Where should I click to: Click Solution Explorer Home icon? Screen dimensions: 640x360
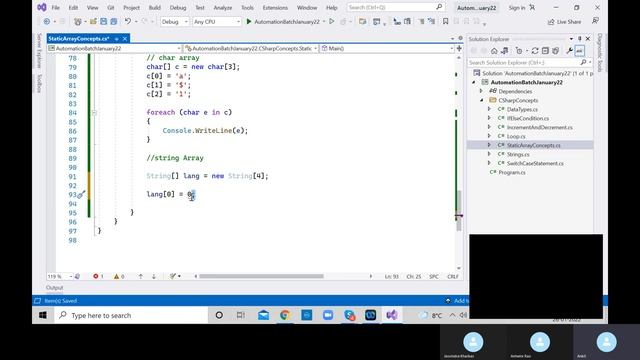pyautogui.click(x=494, y=51)
